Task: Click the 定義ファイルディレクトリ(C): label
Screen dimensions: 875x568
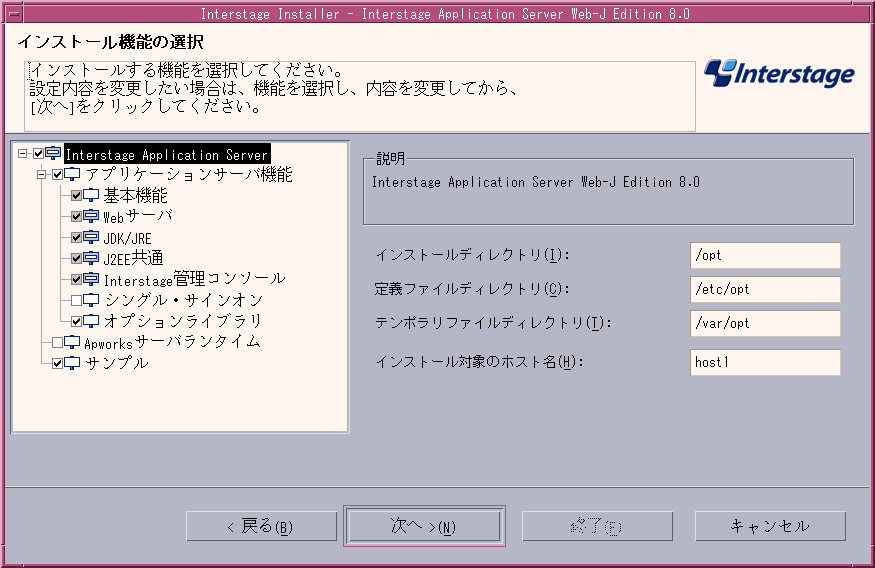Action: tap(472, 290)
